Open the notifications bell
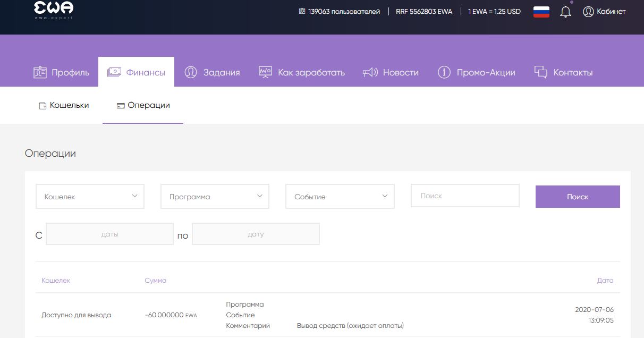644x338 pixels. 565,12
